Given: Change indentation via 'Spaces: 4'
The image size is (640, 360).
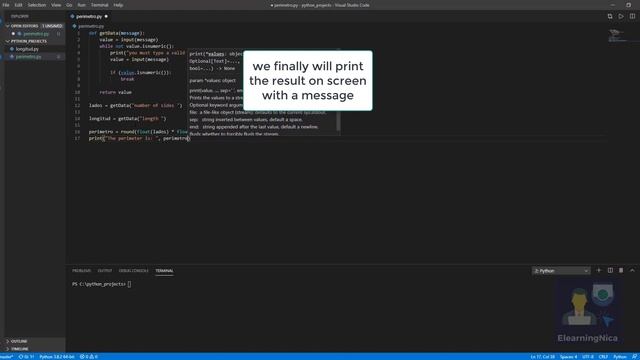Looking at the screenshot, I should click(x=568, y=357).
